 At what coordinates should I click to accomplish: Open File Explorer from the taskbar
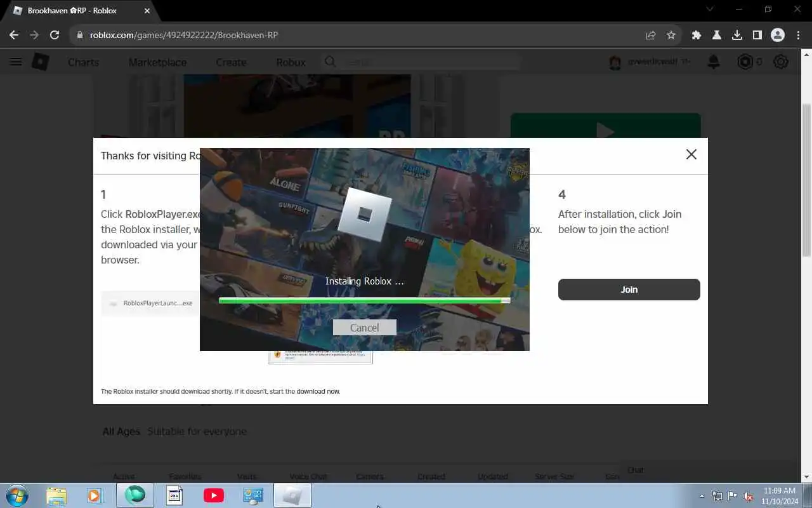tap(56, 495)
